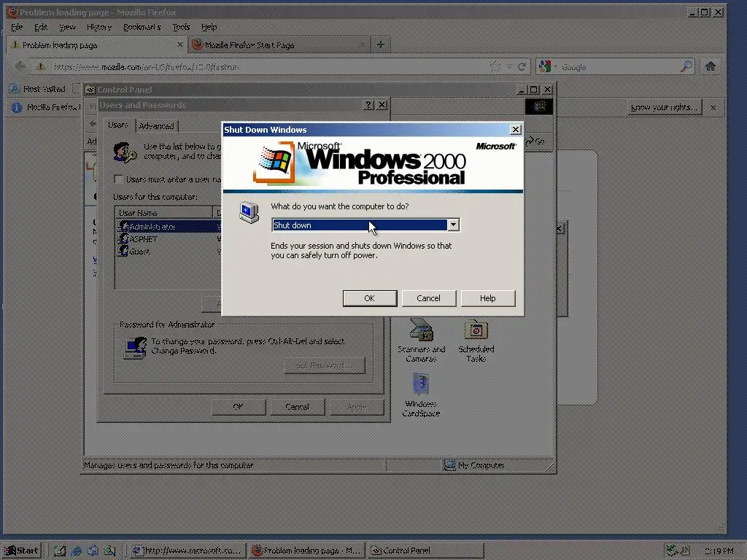Launch Internet Explorer from quick launch
This screenshot has width=747, height=560.
click(76, 551)
